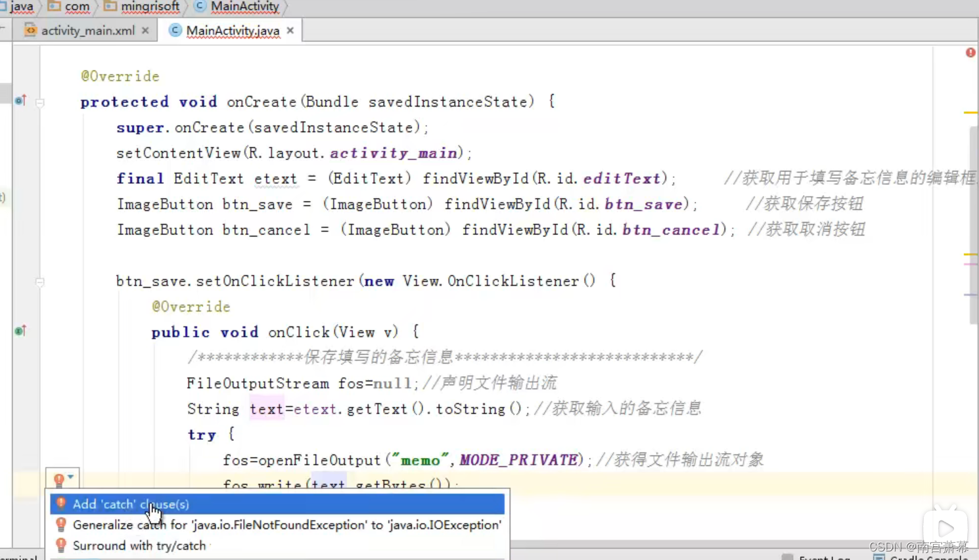The width and height of the screenshot is (979, 560).
Task: Switch to the MainActivity.java tab
Action: pyautogui.click(x=233, y=30)
